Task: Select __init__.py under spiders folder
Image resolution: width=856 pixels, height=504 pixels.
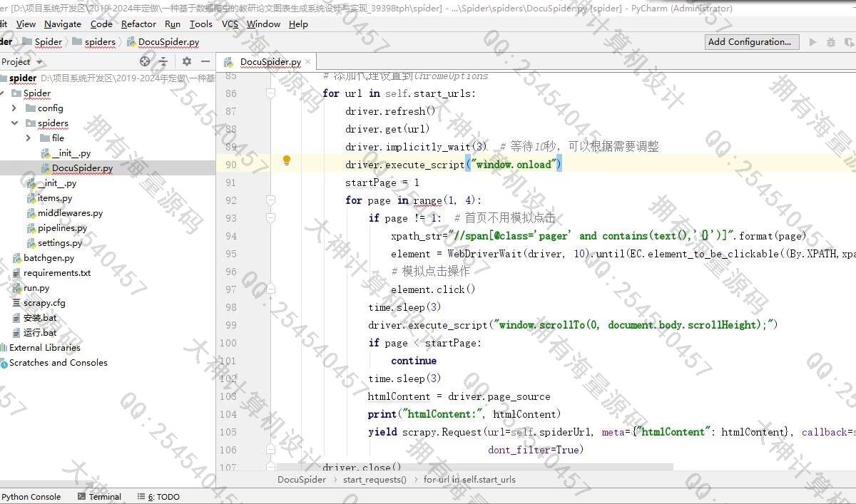Action: 71,153
